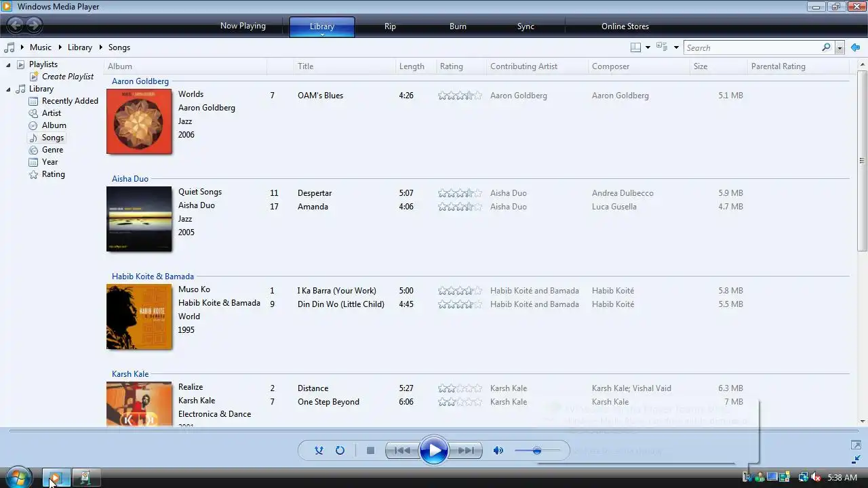Sort by the Parental Rating column header
This screenshot has width=868, height=488.
(797, 66)
